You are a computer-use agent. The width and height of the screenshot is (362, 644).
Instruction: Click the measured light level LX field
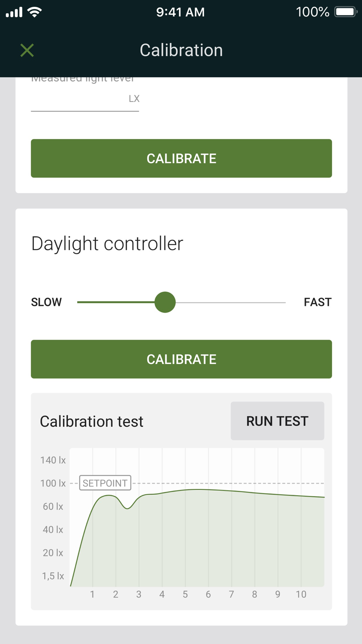click(x=80, y=99)
